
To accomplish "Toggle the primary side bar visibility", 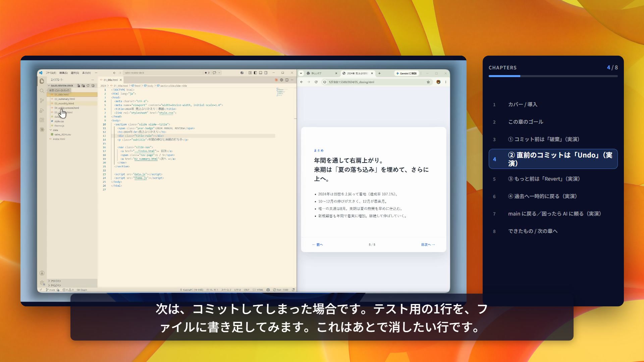I will [255, 73].
